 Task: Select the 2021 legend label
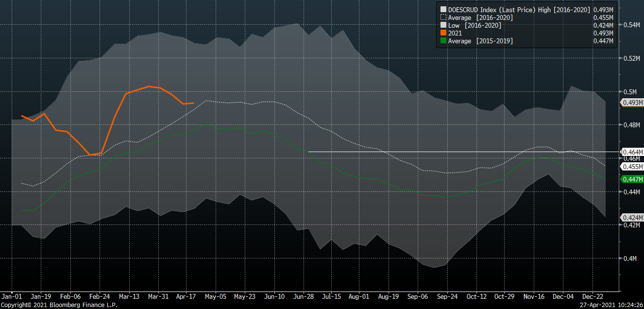[455, 33]
